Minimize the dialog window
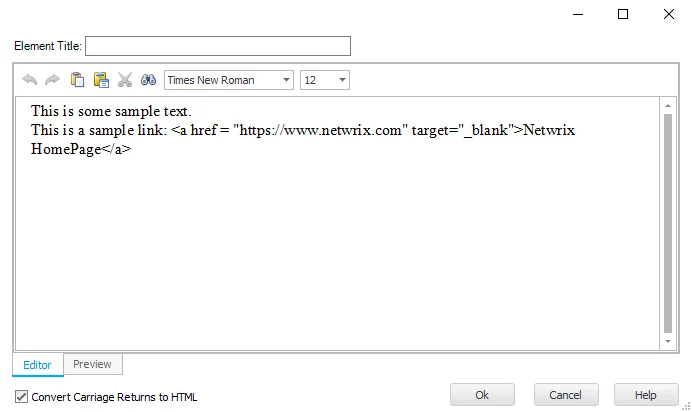The image size is (692, 412). point(578,15)
